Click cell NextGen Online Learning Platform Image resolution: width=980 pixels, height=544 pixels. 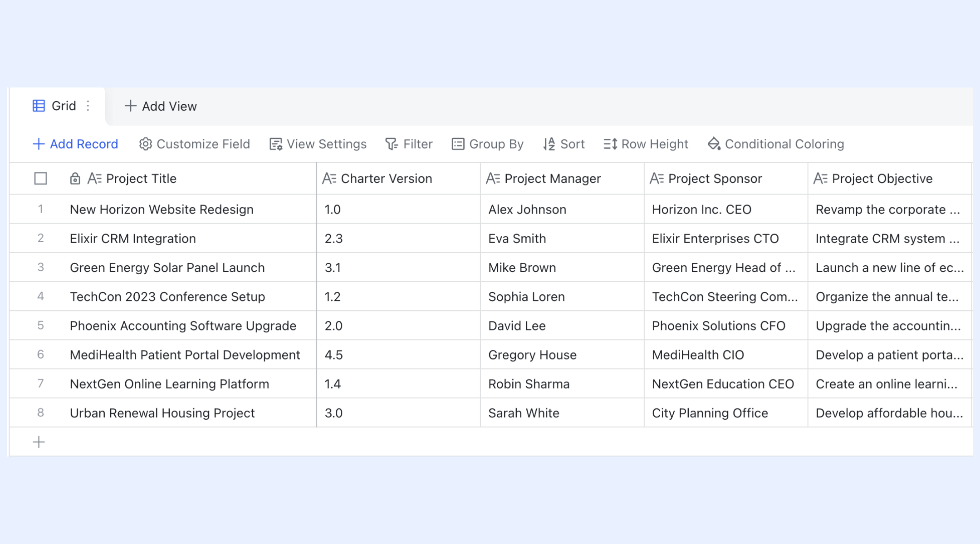[x=190, y=384]
